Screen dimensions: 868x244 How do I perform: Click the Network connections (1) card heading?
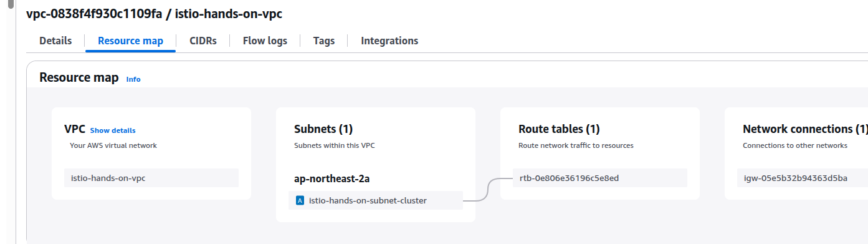click(805, 129)
